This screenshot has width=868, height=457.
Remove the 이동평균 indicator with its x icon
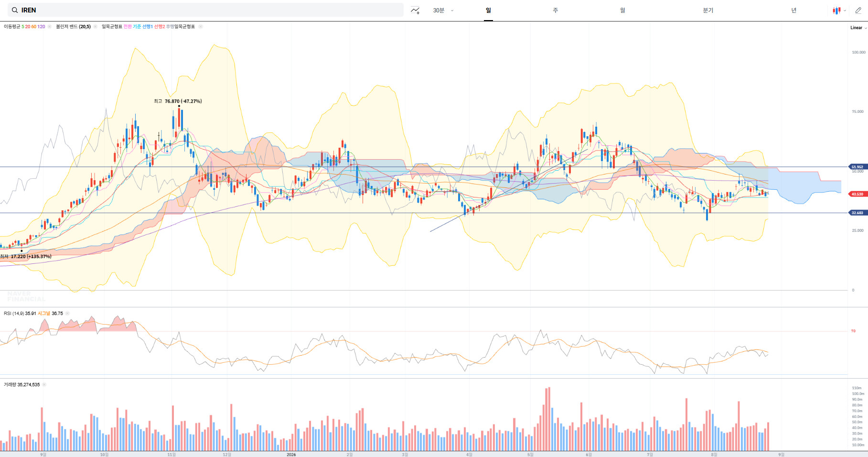pyautogui.click(x=50, y=27)
